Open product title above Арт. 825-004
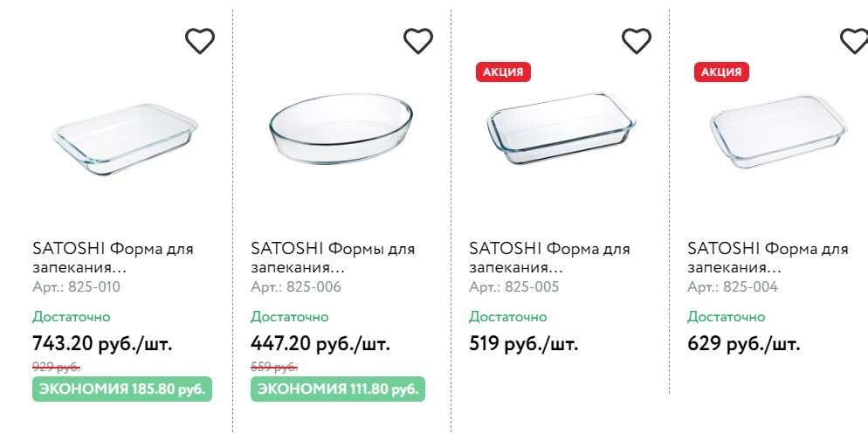Screen dimensions: 868x434 (768, 258)
